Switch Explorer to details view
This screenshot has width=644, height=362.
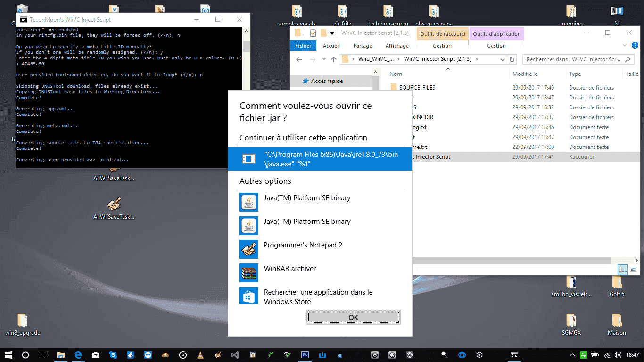(x=623, y=270)
